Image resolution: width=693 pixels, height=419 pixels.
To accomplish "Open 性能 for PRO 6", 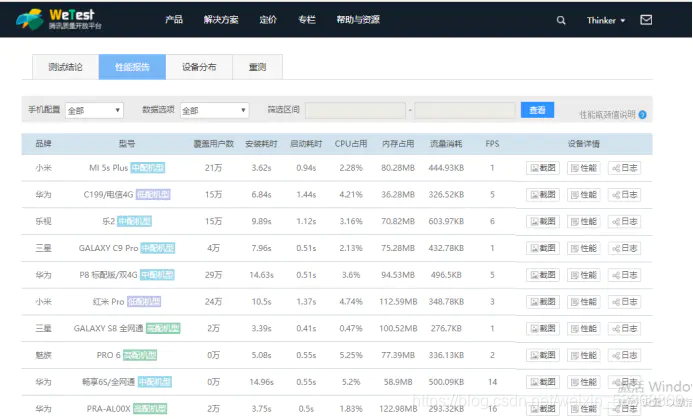I will click(584, 355).
